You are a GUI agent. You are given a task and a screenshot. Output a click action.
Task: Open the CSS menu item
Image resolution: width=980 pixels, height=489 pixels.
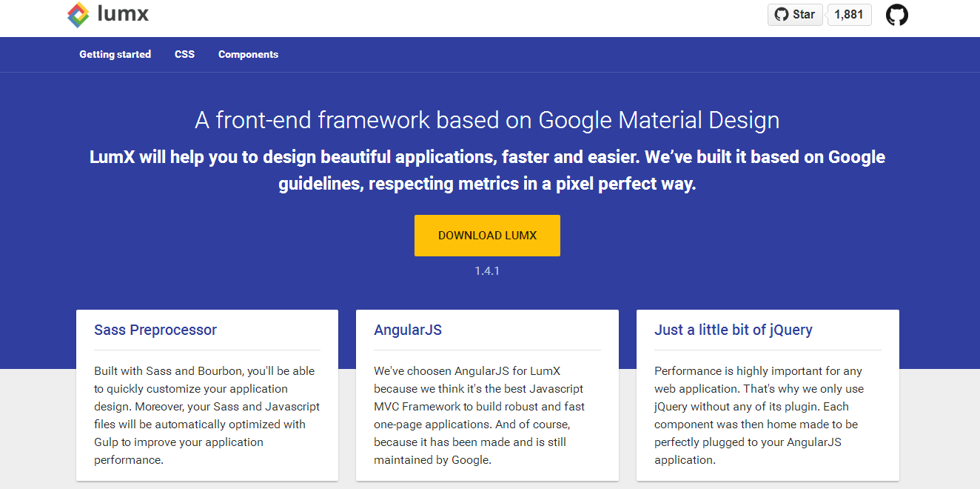[x=184, y=54]
